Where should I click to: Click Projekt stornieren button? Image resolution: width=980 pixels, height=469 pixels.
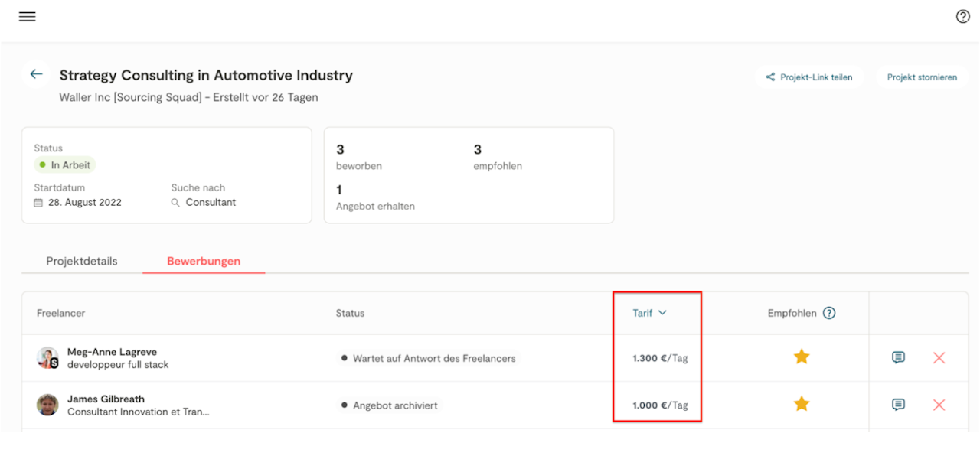[922, 77]
